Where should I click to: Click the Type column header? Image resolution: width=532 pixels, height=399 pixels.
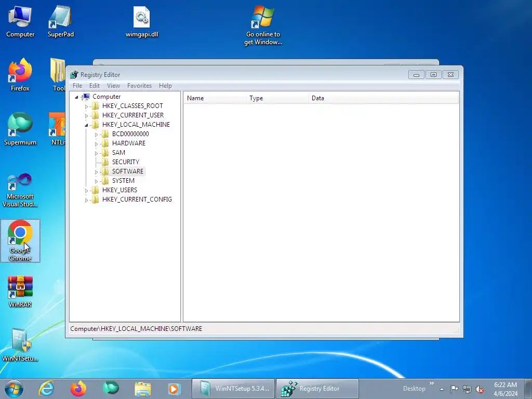277,98
